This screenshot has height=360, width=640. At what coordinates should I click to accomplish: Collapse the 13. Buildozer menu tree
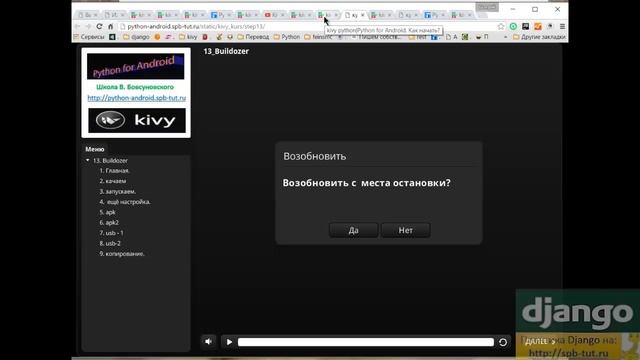click(88, 160)
